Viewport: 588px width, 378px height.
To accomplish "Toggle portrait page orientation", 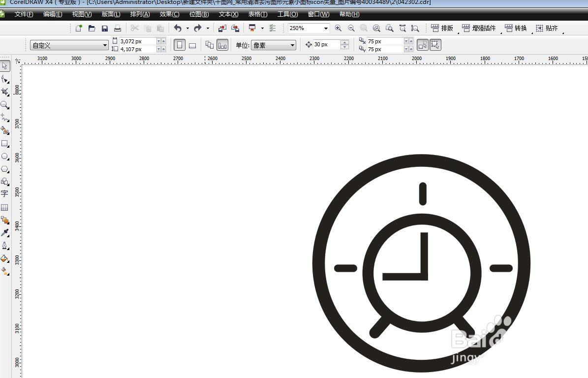I will [180, 45].
